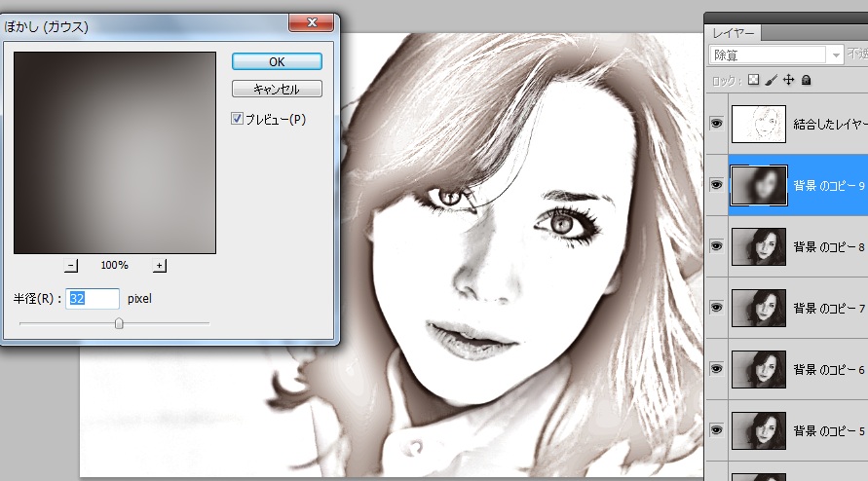The height and width of the screenshot is (481, 868).
Task: Click the キャンセル button
Action: [x=277, y=89]
